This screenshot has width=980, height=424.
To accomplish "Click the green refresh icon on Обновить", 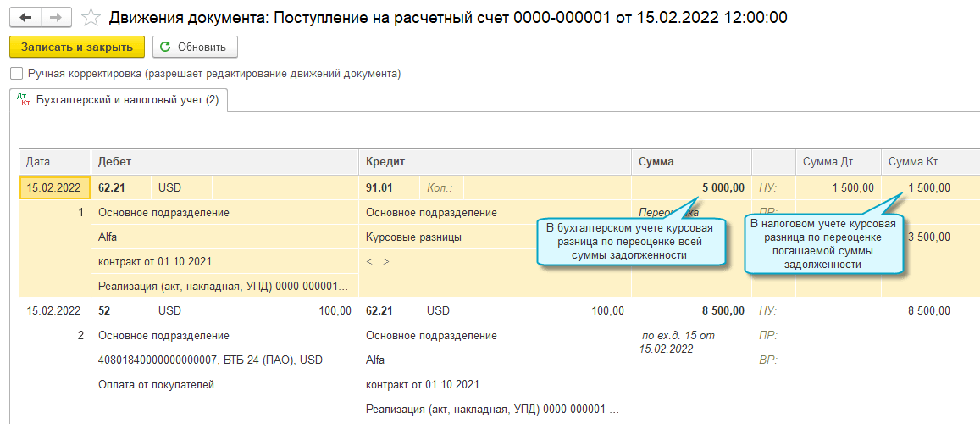I will [x=165, y=47].
